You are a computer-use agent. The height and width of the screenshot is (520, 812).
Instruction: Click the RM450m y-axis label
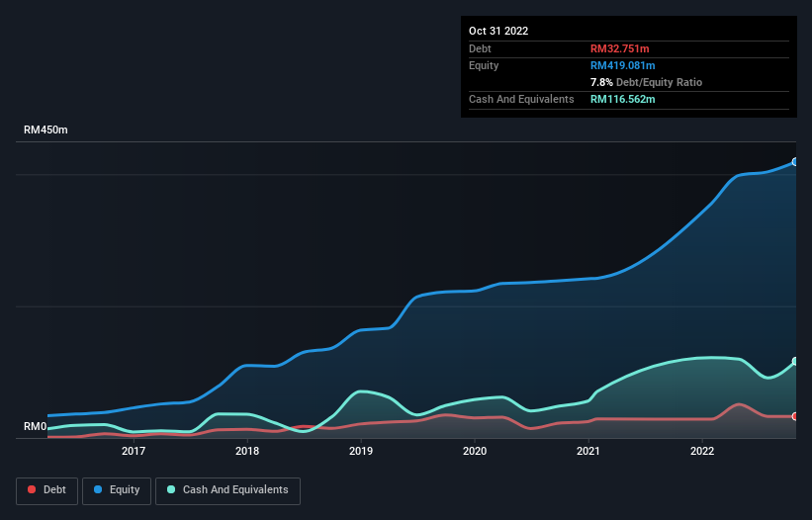tap(45, 130)
